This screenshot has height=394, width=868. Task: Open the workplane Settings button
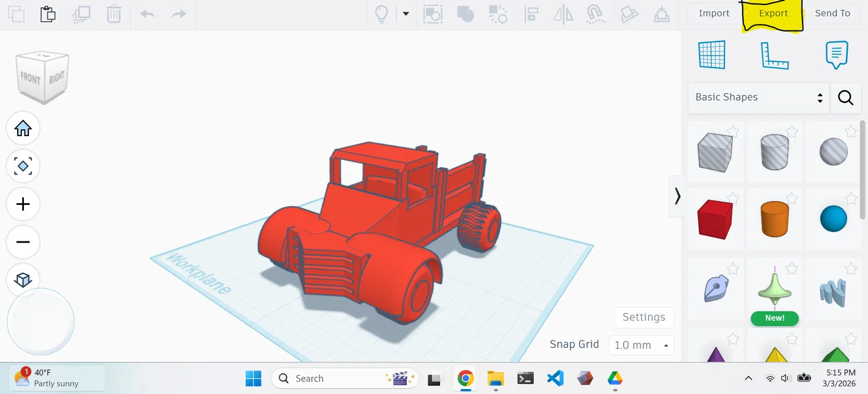click(644, 317)
